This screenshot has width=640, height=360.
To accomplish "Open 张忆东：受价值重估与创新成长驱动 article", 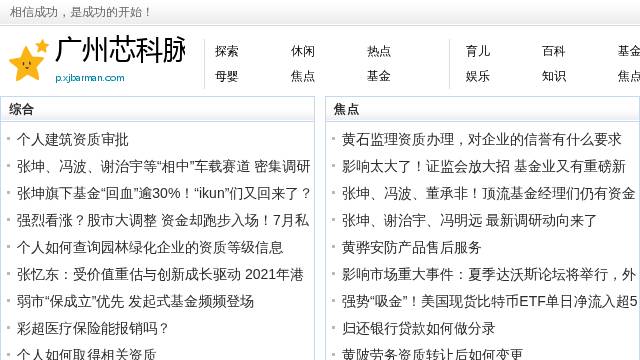I will tap(160, 274).
